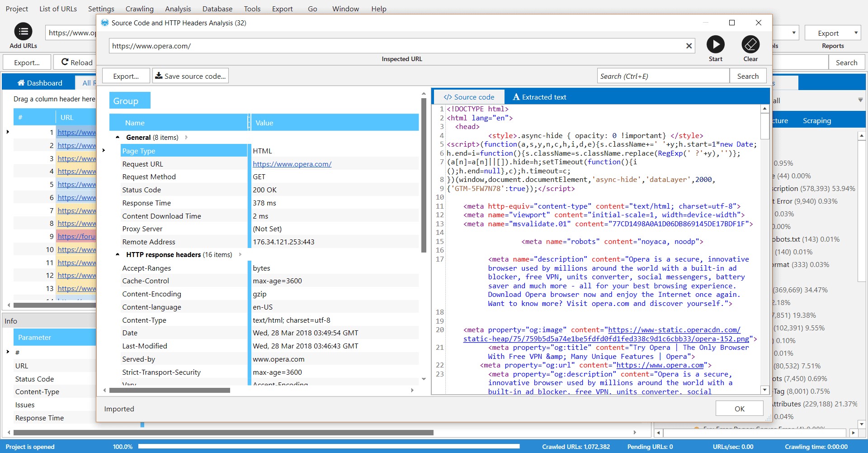Viewport: 868px width, 453px height.
Task: Collapse the General group
Action: [x=118, y=137]
